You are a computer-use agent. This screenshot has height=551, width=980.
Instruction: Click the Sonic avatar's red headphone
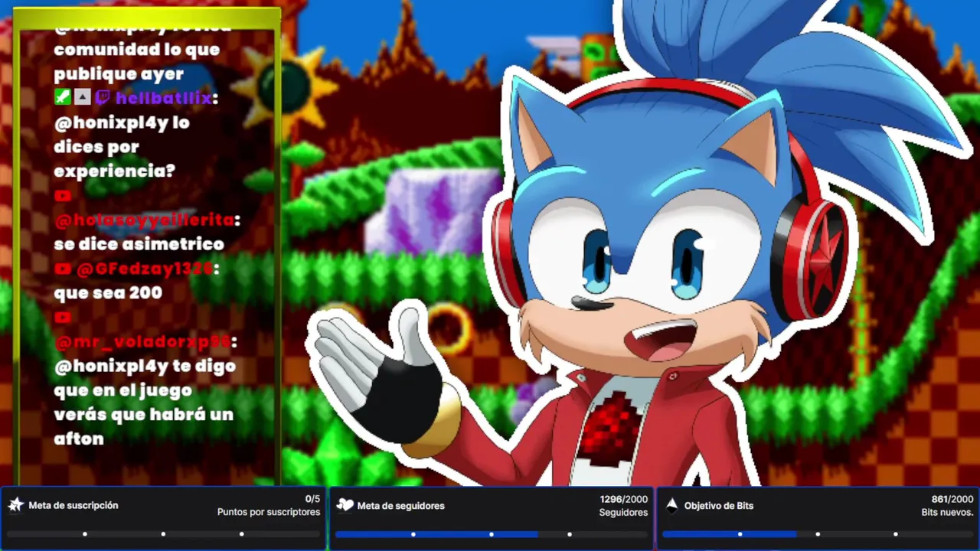(810, 259)
